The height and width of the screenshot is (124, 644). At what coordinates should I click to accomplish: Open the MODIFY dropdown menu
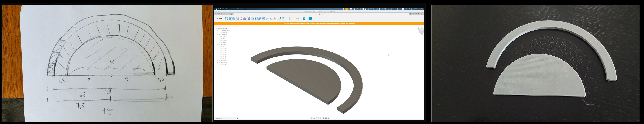(x=257, y=21)
